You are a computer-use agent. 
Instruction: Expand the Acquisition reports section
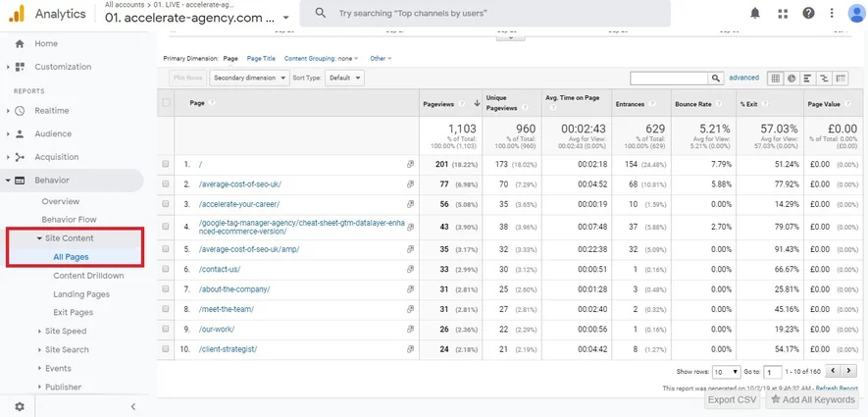[57, 157]
